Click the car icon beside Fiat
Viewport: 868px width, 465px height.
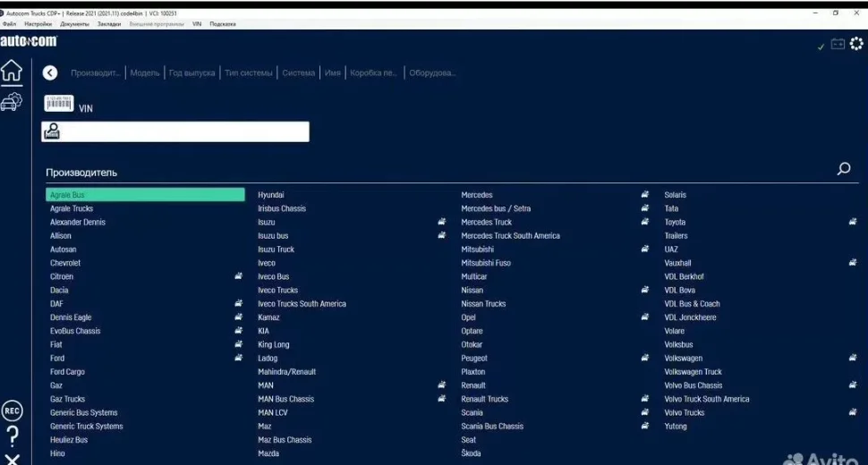point(238,344)
